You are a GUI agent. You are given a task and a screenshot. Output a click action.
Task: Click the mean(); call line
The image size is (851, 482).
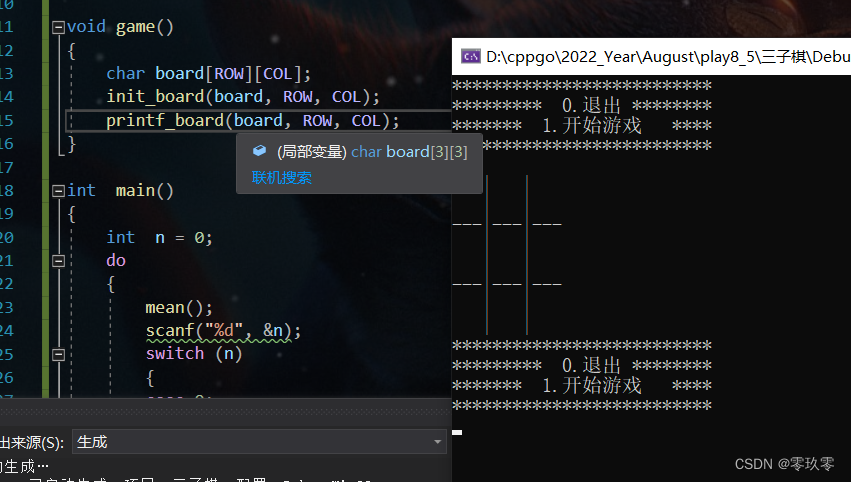tap(179, 308)
